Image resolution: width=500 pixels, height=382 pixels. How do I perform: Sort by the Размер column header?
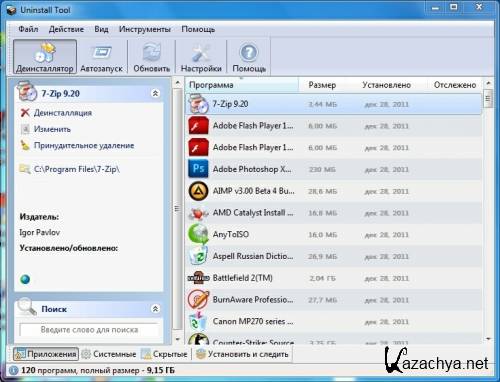[322, 85]
